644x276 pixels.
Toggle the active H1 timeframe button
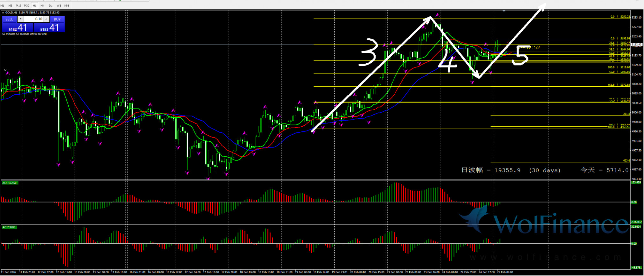pyautogui.click(x=34, y=5)
